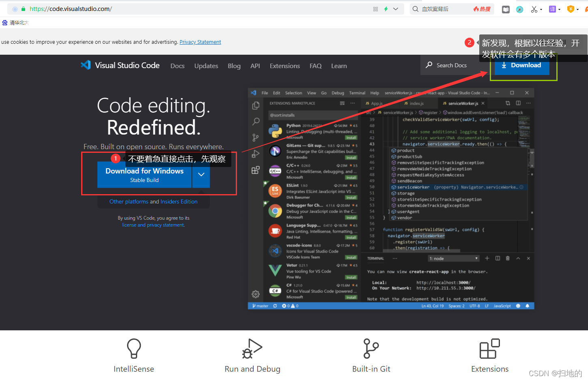Expand the address bar chevron dropdown
588x381 pixels.
tap(396, 9)
